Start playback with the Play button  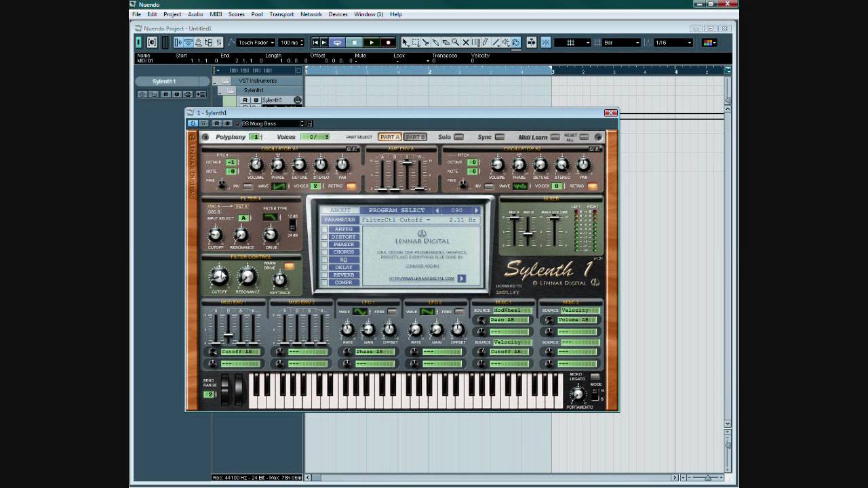(371, 43)
